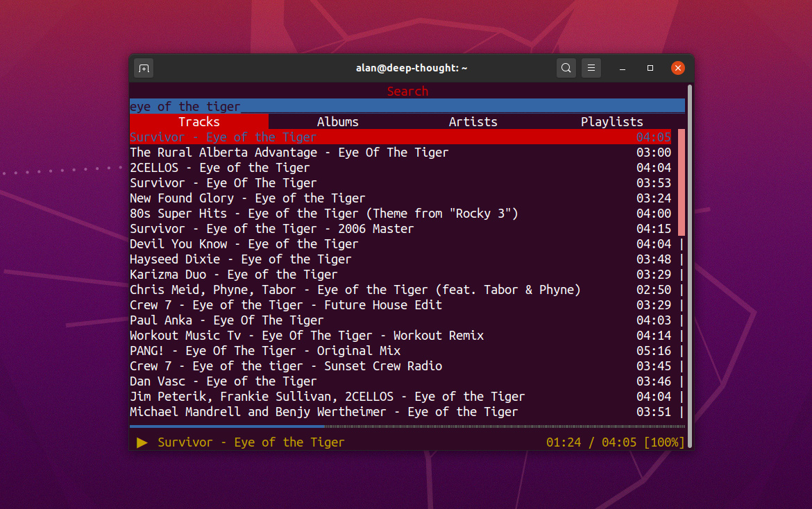Select Chris Meid, Phyne, Tabor track
The width and height of the screenshot is (812, 509).
click(400, 290)
